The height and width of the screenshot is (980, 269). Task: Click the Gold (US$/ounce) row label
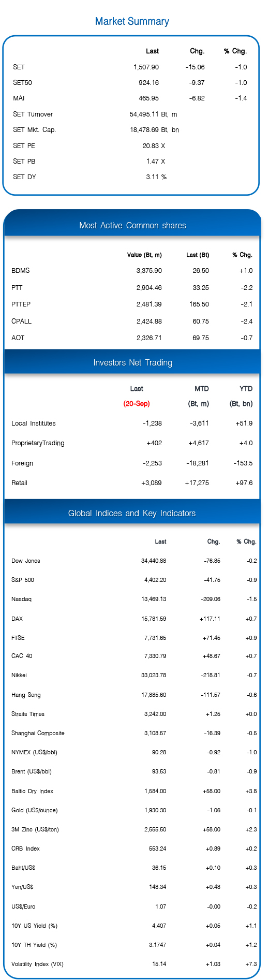[x=35, y=810]
